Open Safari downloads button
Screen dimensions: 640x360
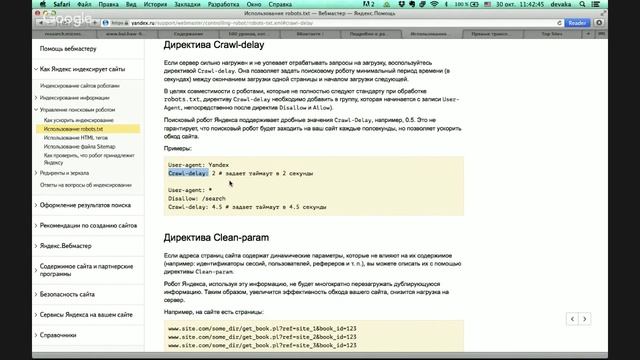[599, 23]
